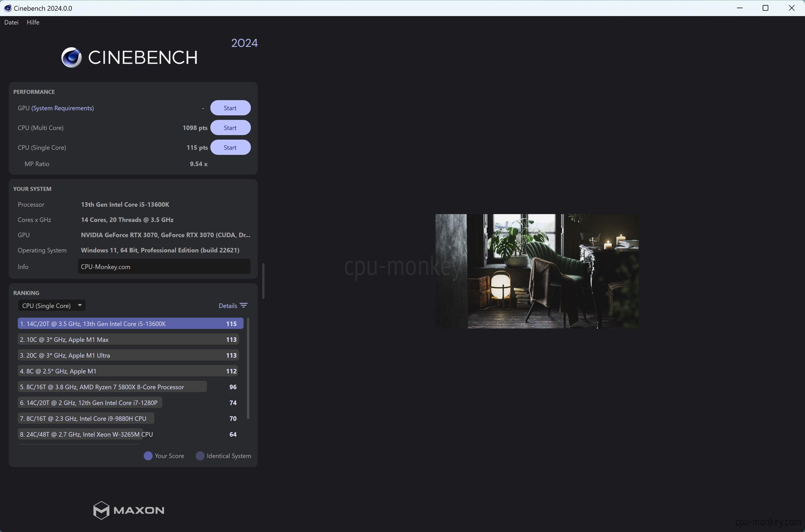Screen dimensions: 805x532
Task: Minimize the Cinebench window
Action: click(740, 8)
